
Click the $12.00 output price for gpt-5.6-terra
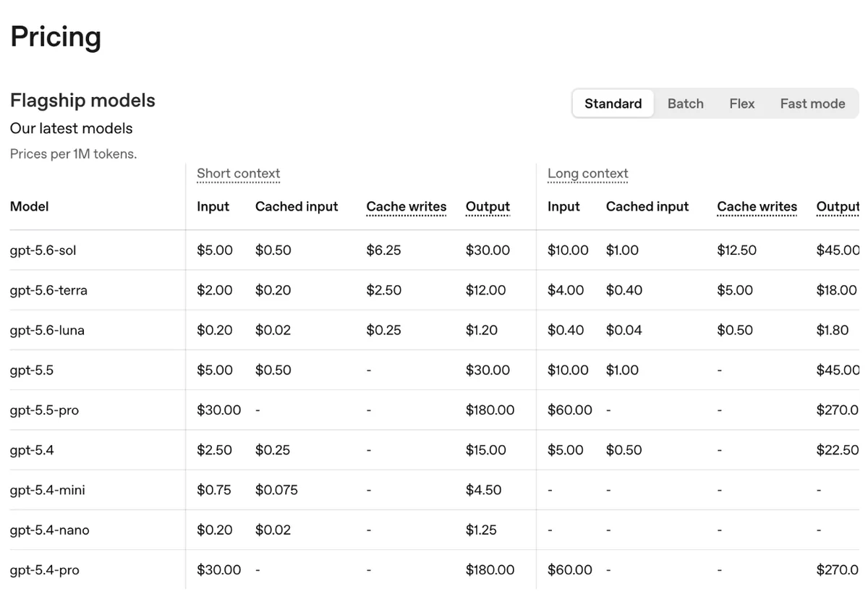pos(486,290)
